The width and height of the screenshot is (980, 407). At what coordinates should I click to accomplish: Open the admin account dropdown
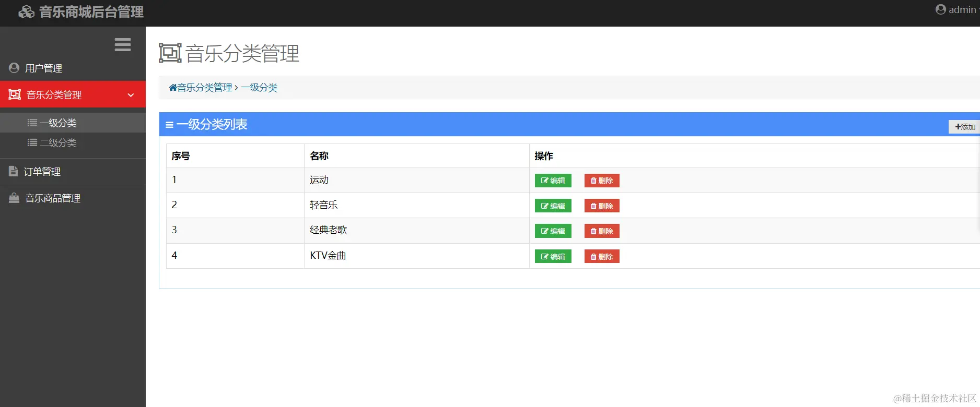tap(957, 9)
